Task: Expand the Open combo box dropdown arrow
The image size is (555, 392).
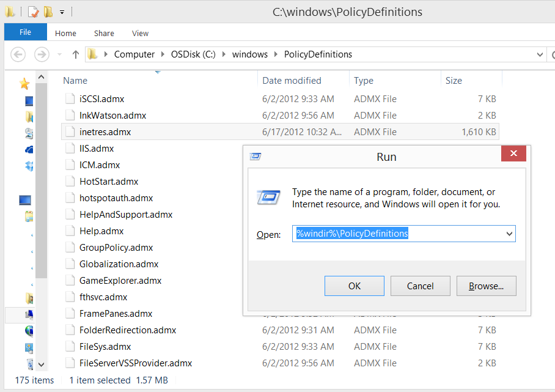Action: tap(509, 234)
